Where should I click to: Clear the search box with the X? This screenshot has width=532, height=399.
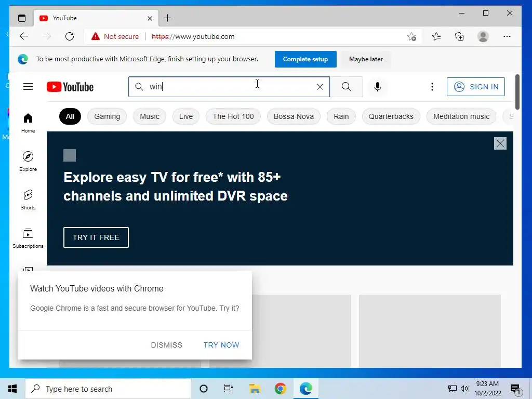coord(320,87)
